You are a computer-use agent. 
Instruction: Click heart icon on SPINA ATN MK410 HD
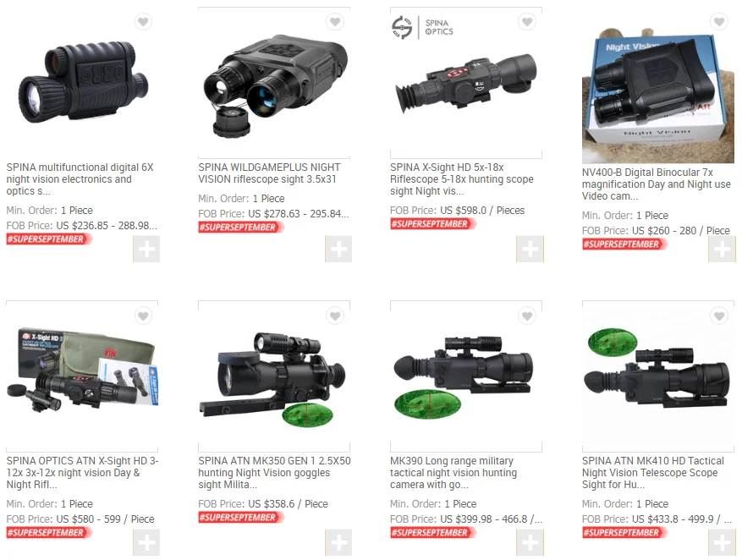[x=719, y=316]
